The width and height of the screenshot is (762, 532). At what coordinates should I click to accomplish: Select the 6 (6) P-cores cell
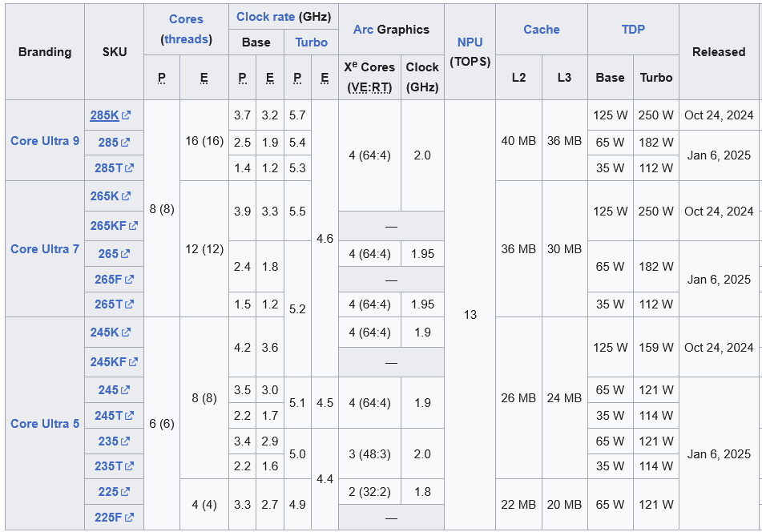click(162, 424)
